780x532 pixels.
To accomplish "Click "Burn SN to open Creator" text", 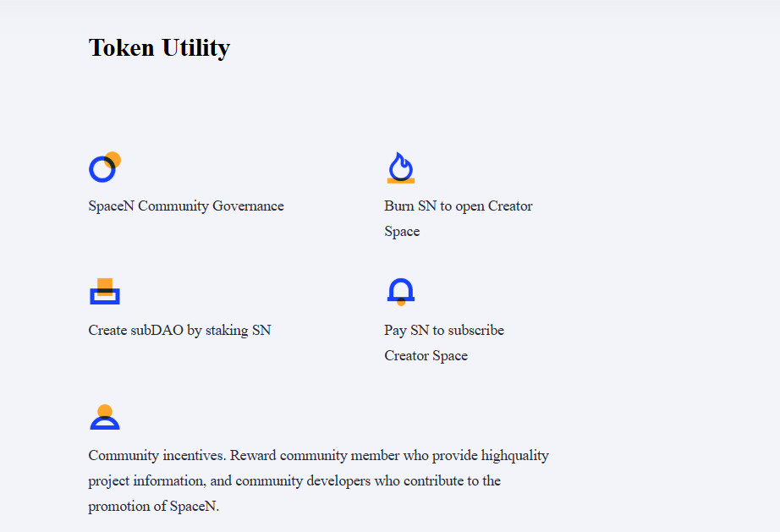I will coord(458,206).
